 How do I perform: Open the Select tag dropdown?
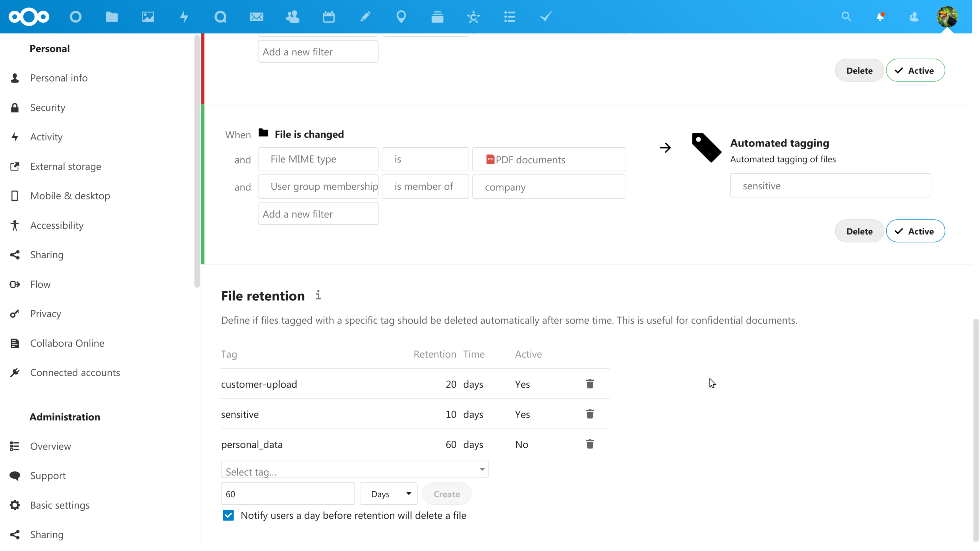click(355, 470)
